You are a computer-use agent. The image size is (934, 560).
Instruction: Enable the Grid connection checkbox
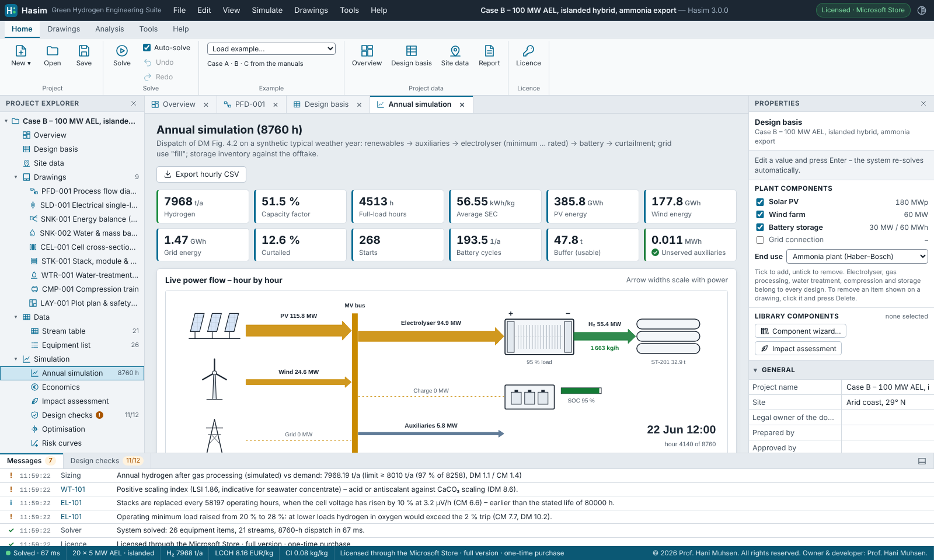point(760,240)
